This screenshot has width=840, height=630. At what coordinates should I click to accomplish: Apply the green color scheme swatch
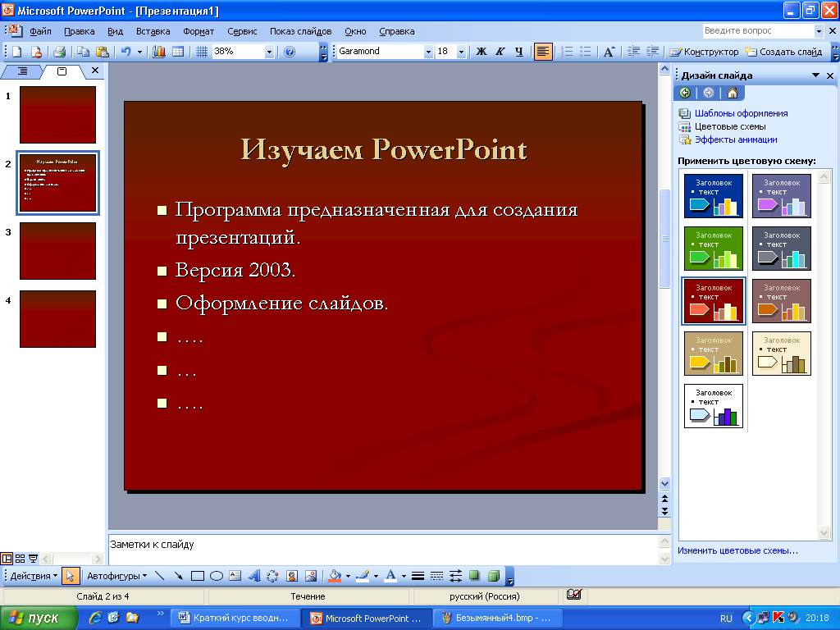(713, 248)
